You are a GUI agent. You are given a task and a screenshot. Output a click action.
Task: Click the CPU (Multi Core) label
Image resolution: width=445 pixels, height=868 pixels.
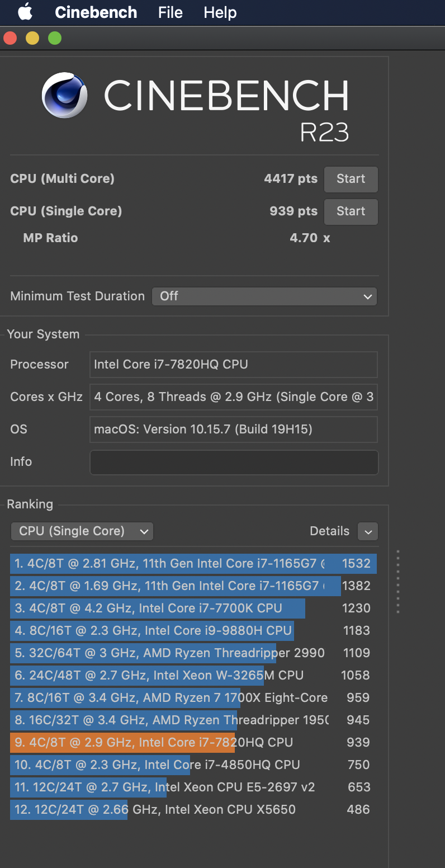[x=62, y=179]
